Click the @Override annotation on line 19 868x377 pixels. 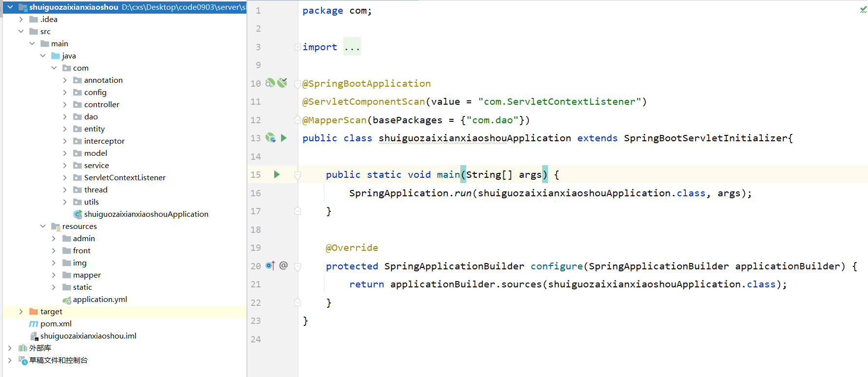click(x=352, y=247)
